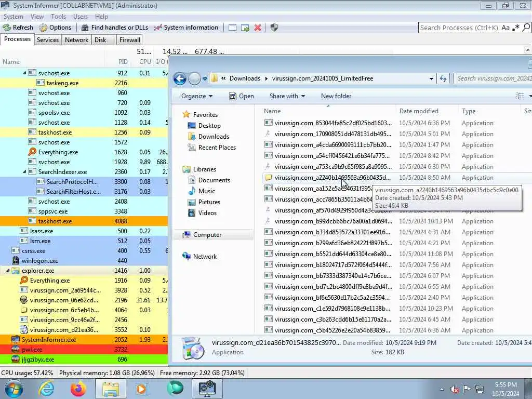Viewport: 532px width, 399px height.
Task: Open Find handles or DLLs
Action: [115, 28]
